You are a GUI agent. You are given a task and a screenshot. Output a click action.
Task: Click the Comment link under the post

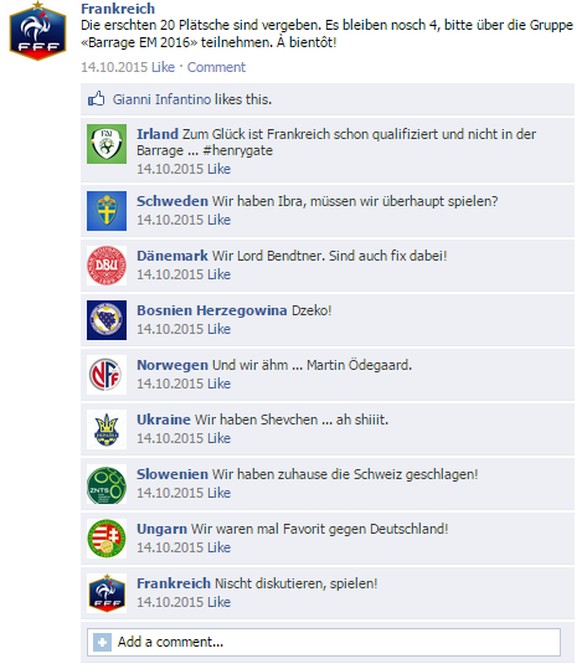point(216,67)
